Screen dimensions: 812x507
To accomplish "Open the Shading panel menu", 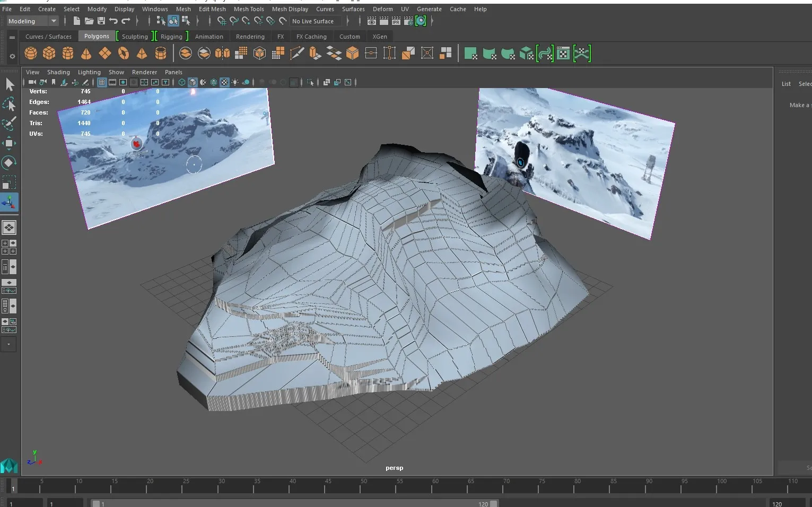I will click(58, 72).
